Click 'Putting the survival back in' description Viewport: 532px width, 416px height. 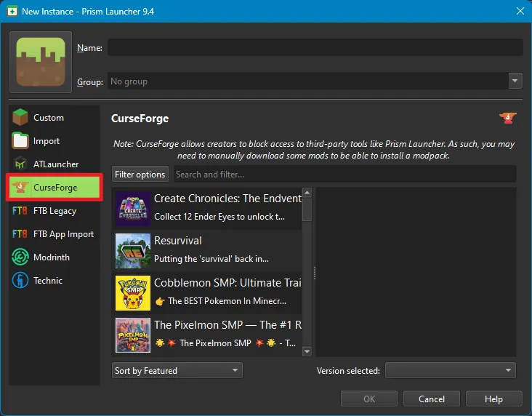coord(211,259)
